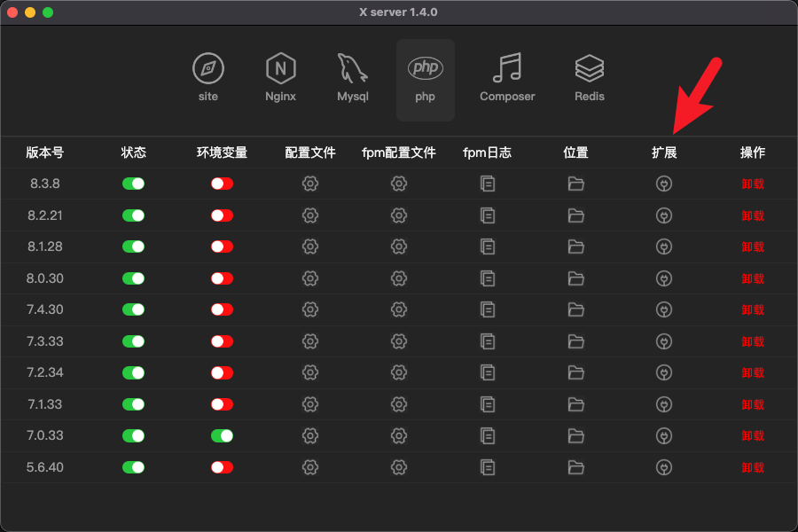Open install folder for PHP 8.3.8
The width and height of the screenshot is (798, 532).
pyautogui.click(x=575, y=184)
